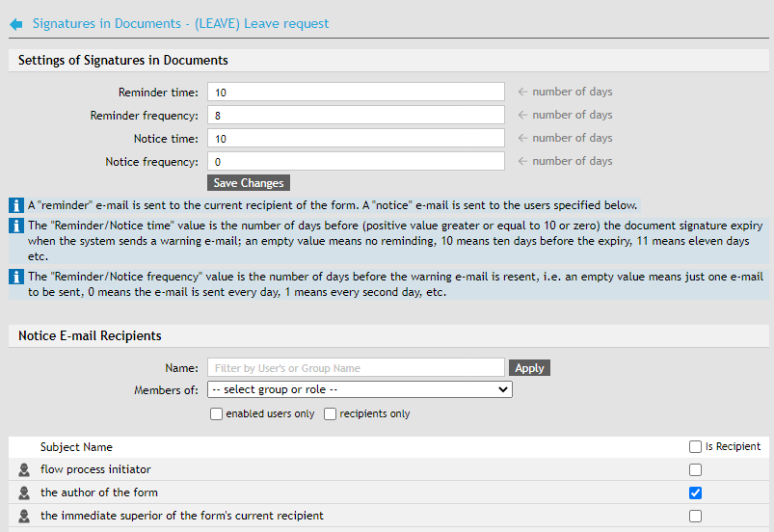The width and height of the screenshot is (774, 532).
Task: Open the Signatures in Documents Leave request link
Action: (x=180, y=23)
